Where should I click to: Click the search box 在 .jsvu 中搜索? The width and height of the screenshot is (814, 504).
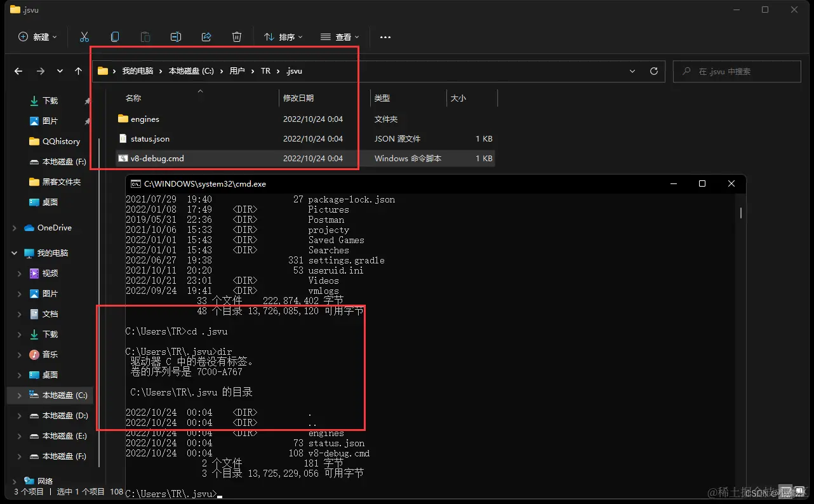[737, 71]
